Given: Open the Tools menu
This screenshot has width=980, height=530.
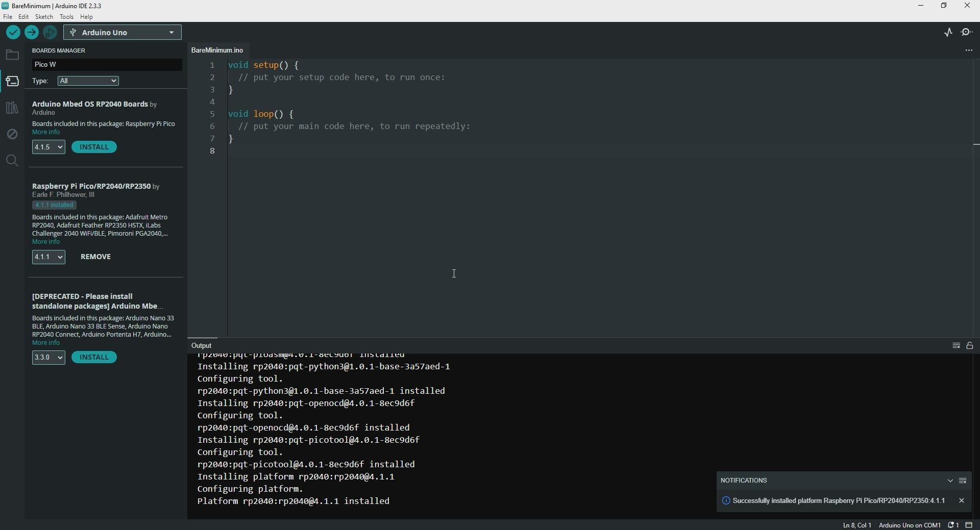Looking at the screenshot, I should [66, 17].
